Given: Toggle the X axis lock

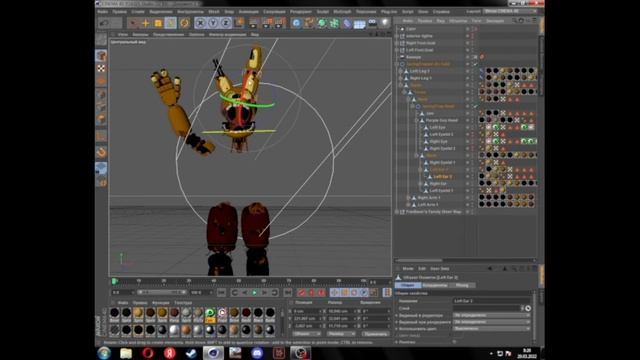Looking at the screenshot, I should (200, 23).
